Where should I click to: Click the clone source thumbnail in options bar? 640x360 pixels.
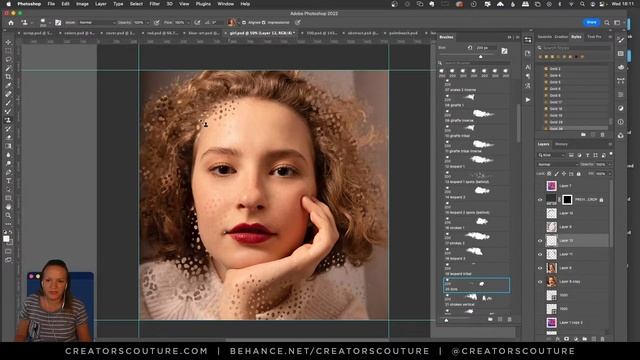pos(232,22)
